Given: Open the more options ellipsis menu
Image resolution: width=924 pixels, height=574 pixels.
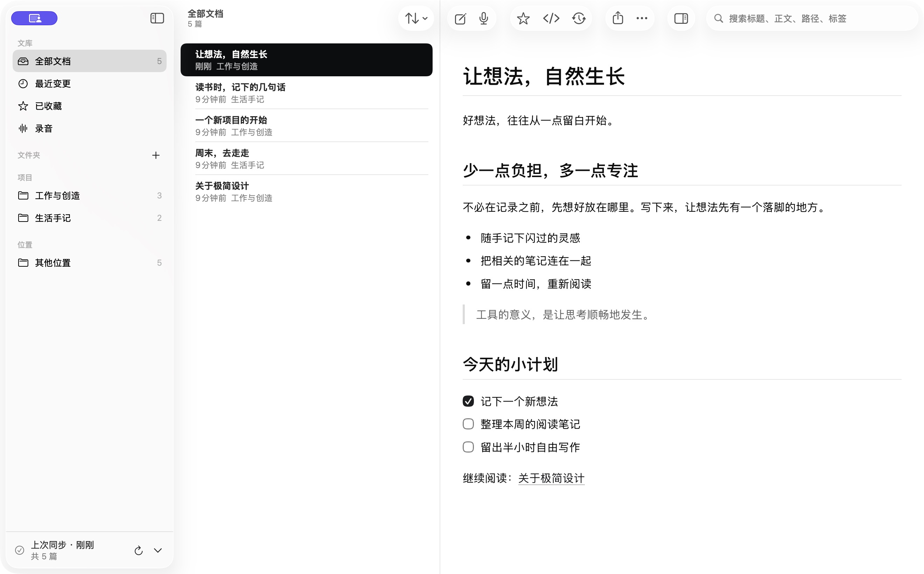Looking at the screenshot, I should [x=642, y=18].
